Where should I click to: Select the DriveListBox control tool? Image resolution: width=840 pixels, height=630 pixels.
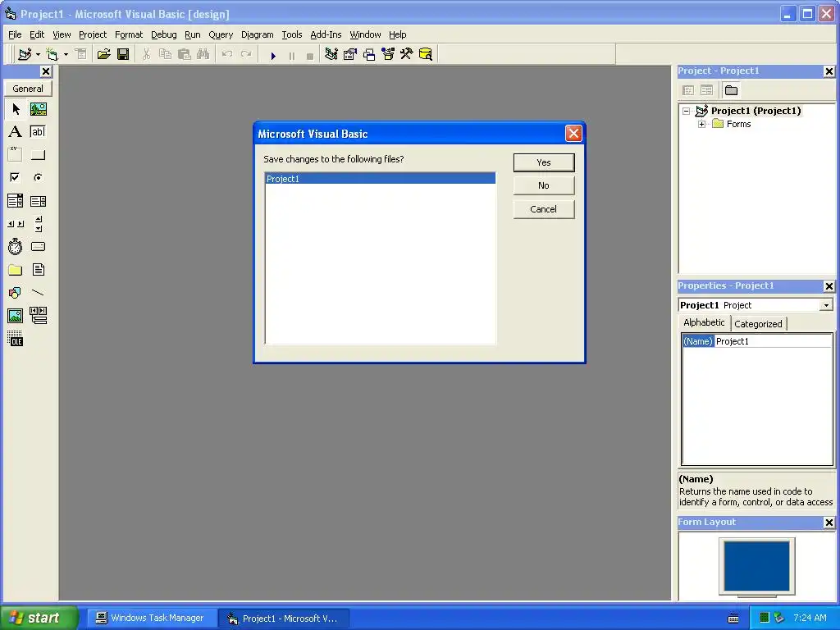coord(38,246)
